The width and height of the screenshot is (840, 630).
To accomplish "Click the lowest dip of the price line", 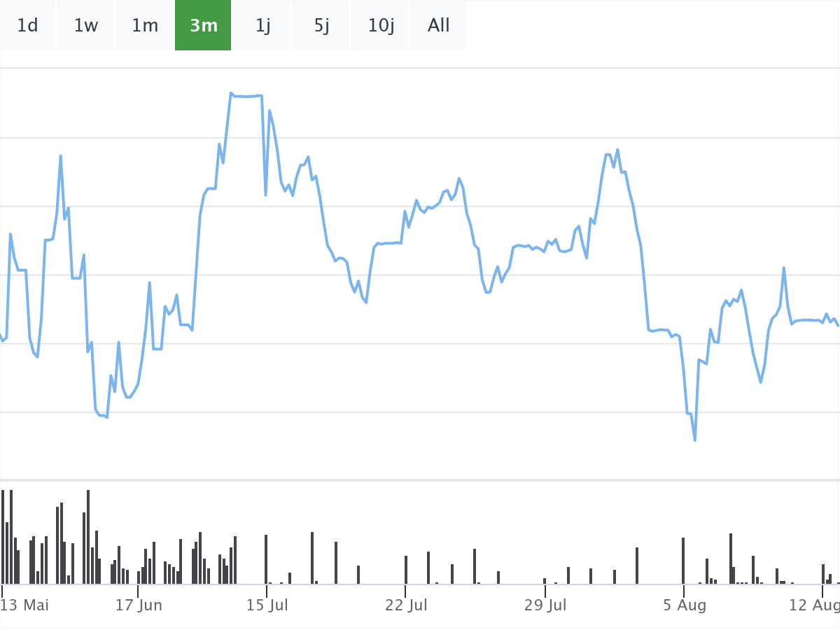I will [x=694, y=440].
